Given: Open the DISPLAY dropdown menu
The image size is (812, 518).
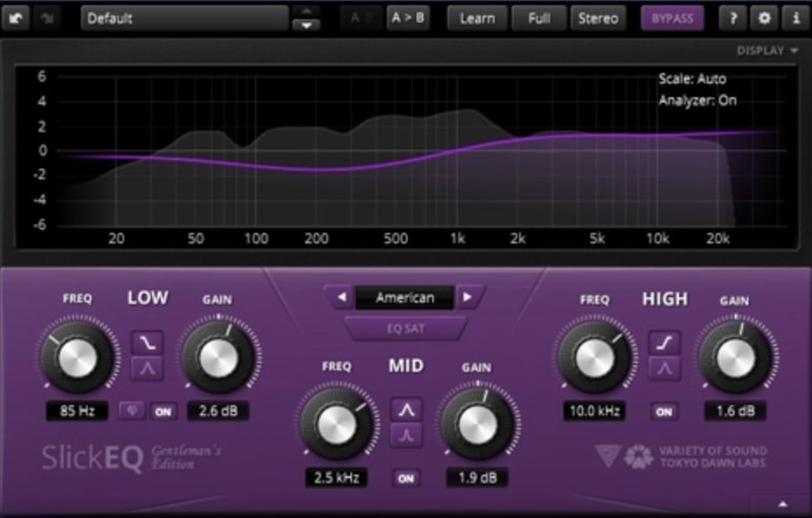Looking at the screenshot, I should tap(767, 50).
